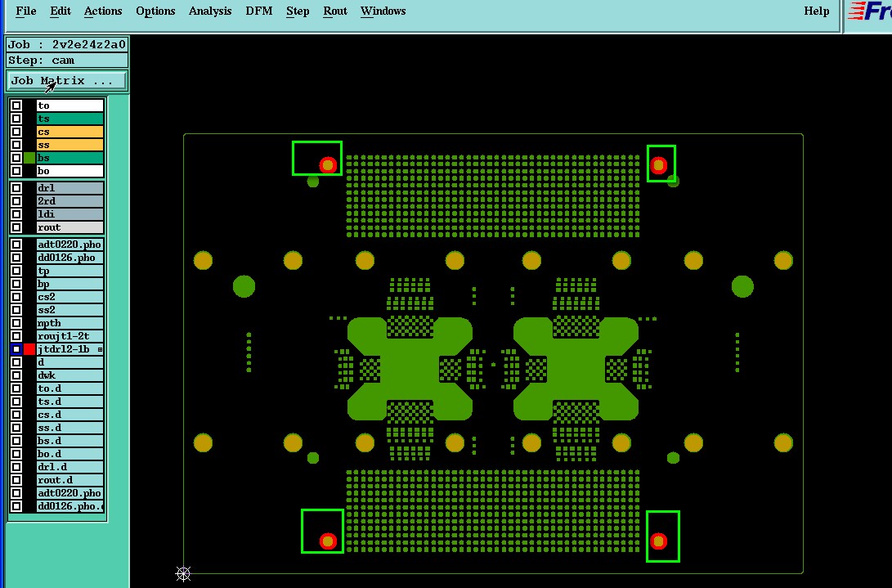Click the Step: cam field

coord(66,61)
